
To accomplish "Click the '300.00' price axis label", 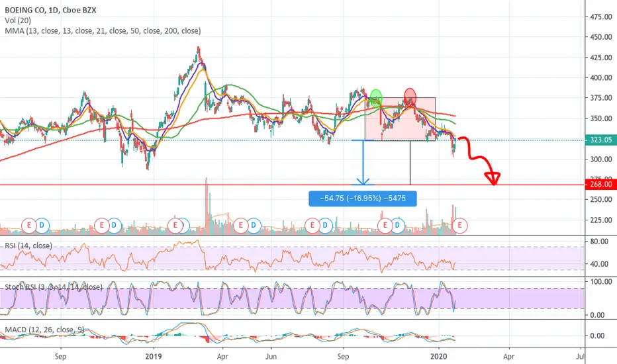I will coord(601,159).
